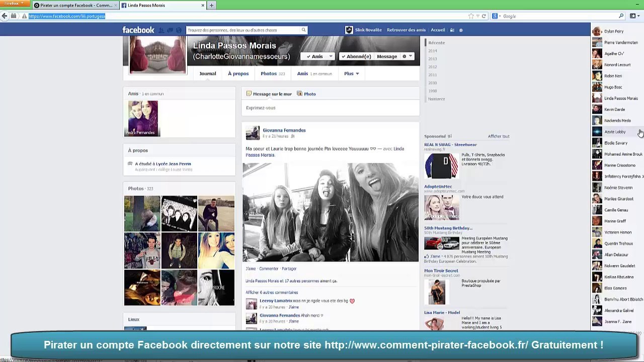Expand the Plus dropdown in profile tabs
Screen dimensions: 644x362
click(x=351, y=74)
